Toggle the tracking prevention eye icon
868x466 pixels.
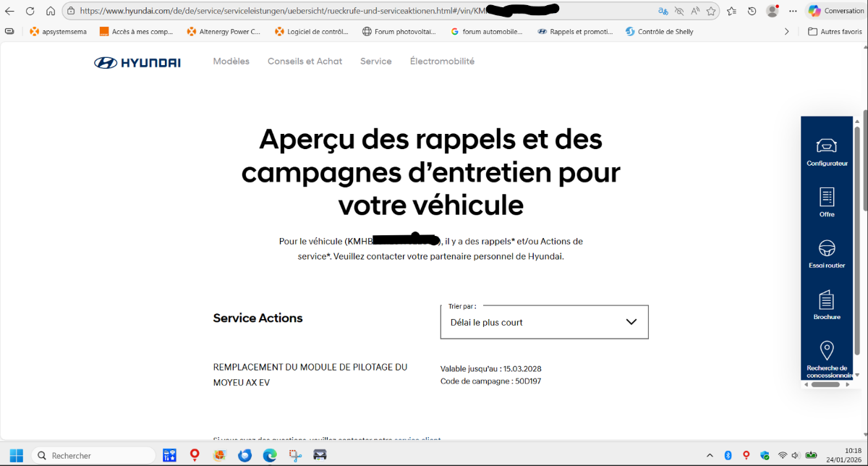point(678,11)
